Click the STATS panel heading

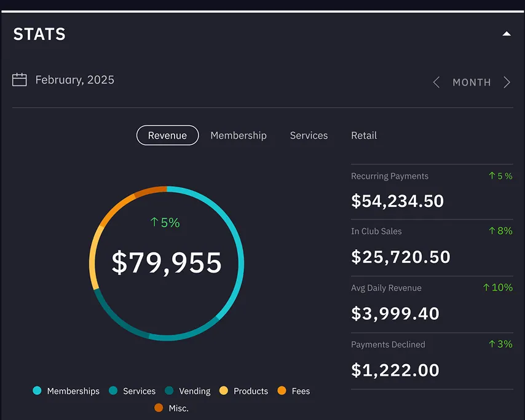point(39,34)
